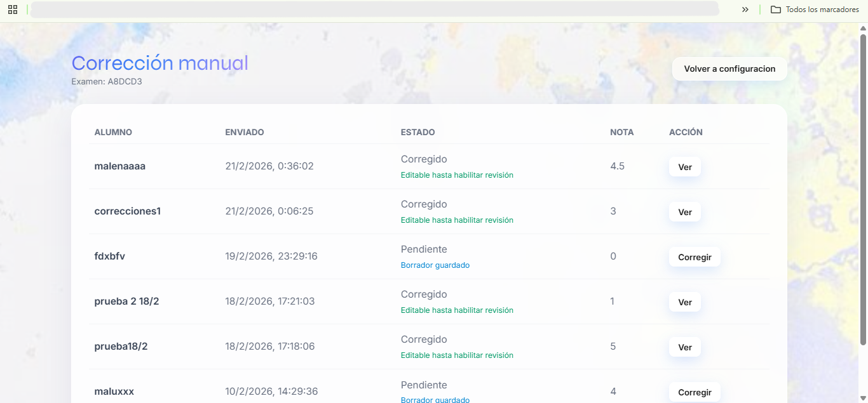Viewport: 868px width, 403px height.
Task: Select student name prueba18/2
Action: coord(121,347)
